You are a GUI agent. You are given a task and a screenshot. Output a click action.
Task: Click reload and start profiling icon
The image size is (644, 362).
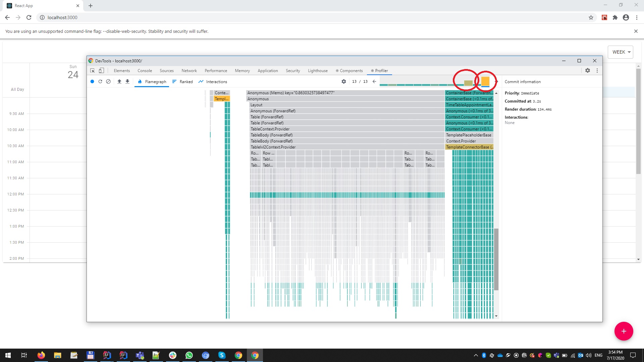point(100,81)
